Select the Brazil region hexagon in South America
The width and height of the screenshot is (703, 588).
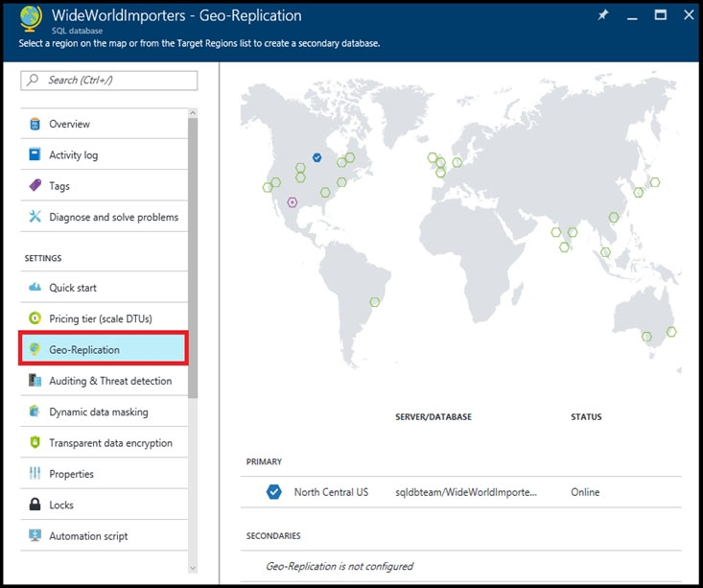375,302
